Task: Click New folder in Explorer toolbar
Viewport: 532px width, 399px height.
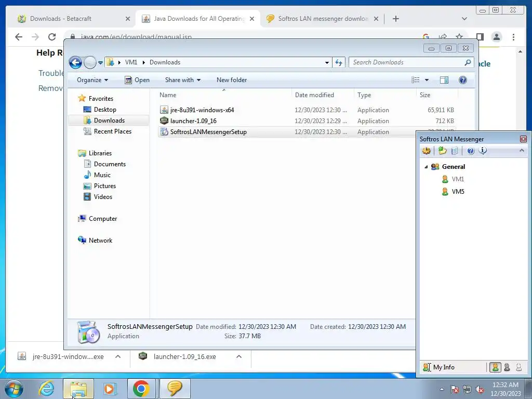Action: 232,80
